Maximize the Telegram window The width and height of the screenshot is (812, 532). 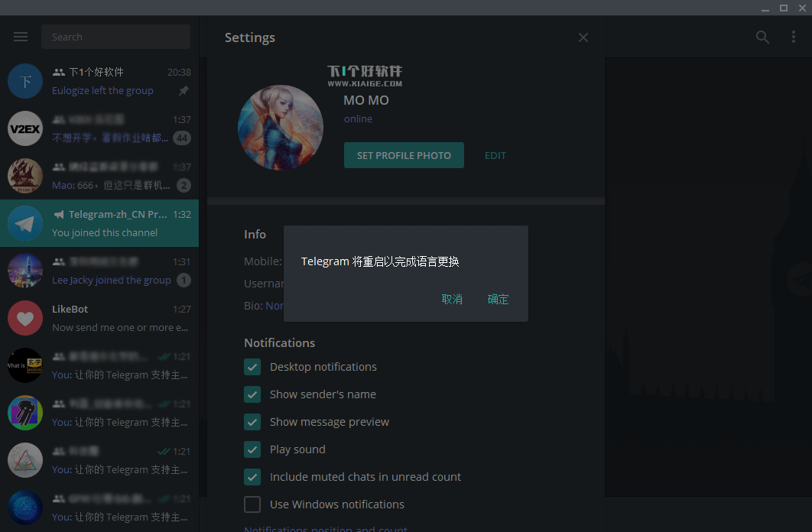click(784, 8)
